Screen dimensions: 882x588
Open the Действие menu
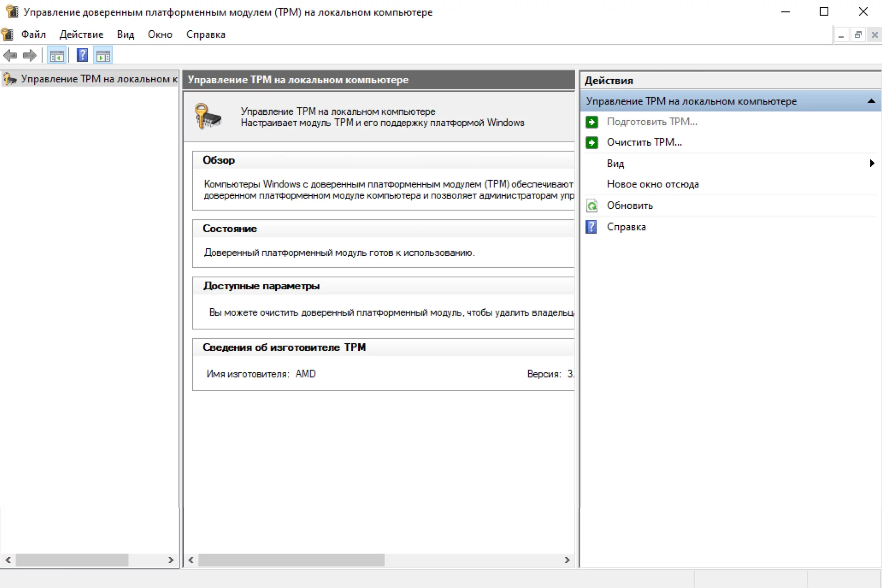point(81,34)
